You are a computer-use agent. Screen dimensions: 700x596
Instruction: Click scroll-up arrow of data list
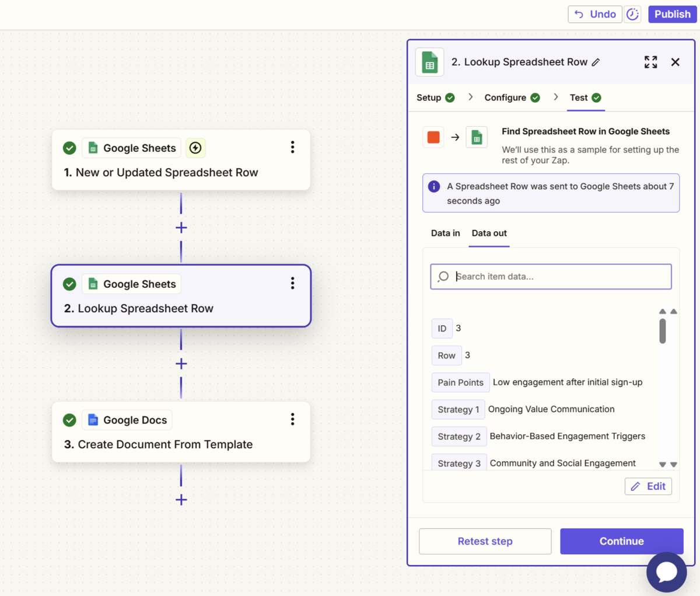pos(663,311)
